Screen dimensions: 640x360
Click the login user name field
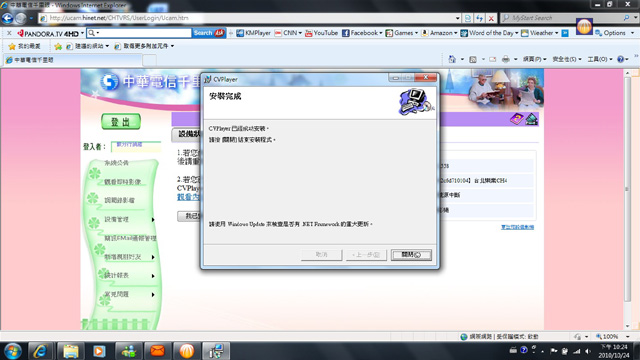pyautogui.click(x=136, y=146)
